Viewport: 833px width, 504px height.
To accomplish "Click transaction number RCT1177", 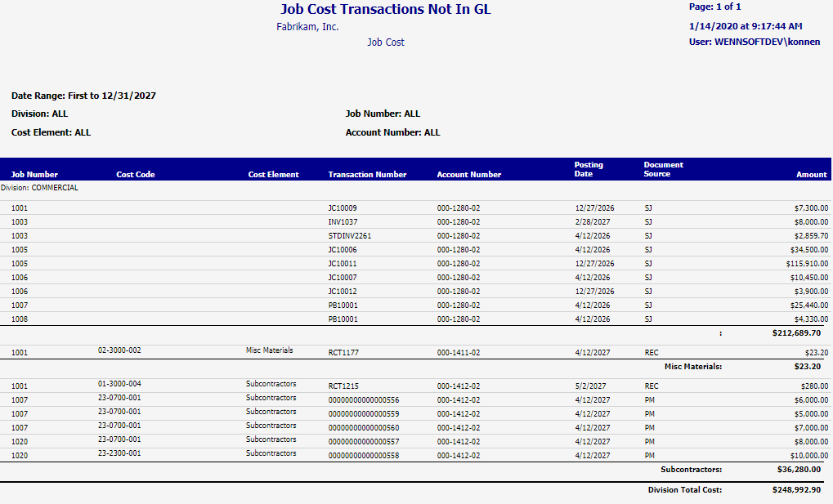I will 343,353.
